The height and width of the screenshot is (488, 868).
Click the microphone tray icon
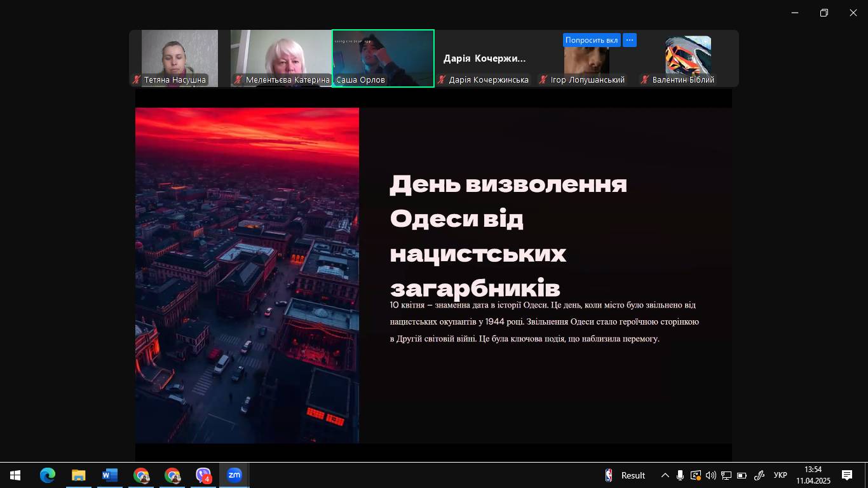pyautogui.click(x=681, y=475)
